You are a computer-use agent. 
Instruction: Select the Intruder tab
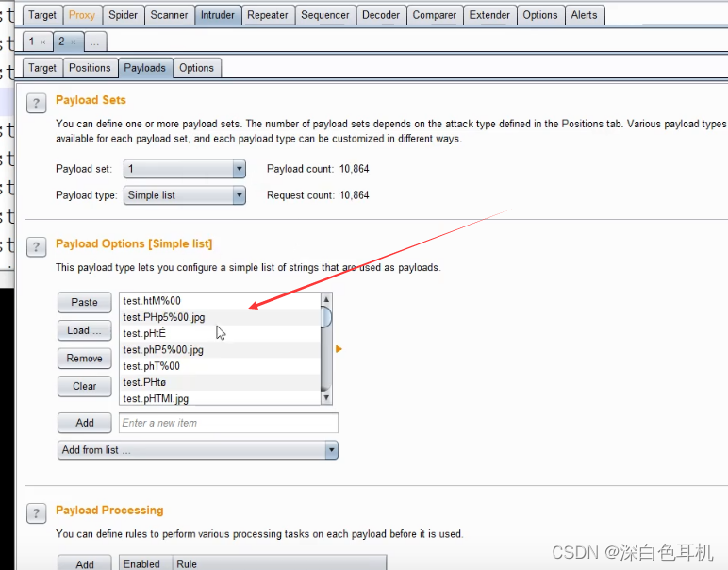[x=218, y=15]
